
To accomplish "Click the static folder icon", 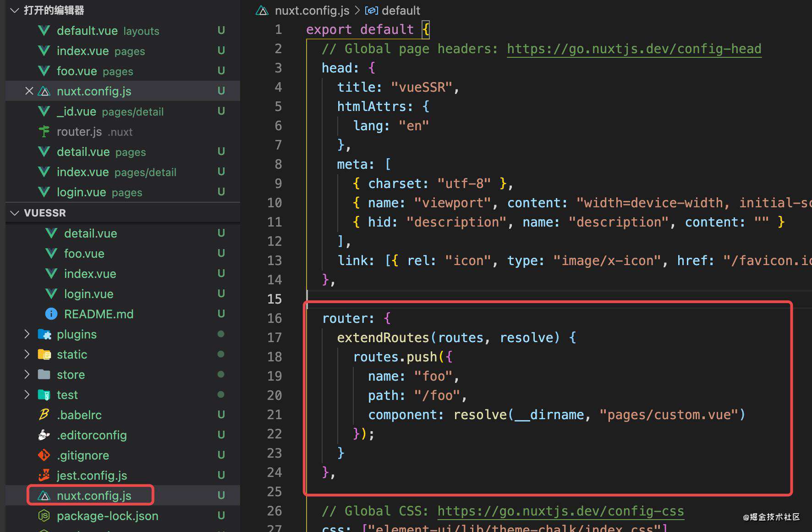I will [x=44, y=355].
